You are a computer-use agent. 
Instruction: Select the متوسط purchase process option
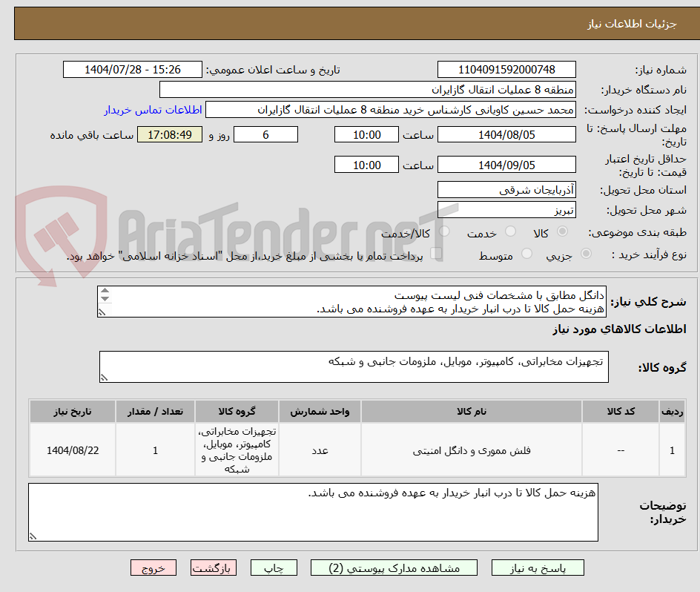(527, 253)
